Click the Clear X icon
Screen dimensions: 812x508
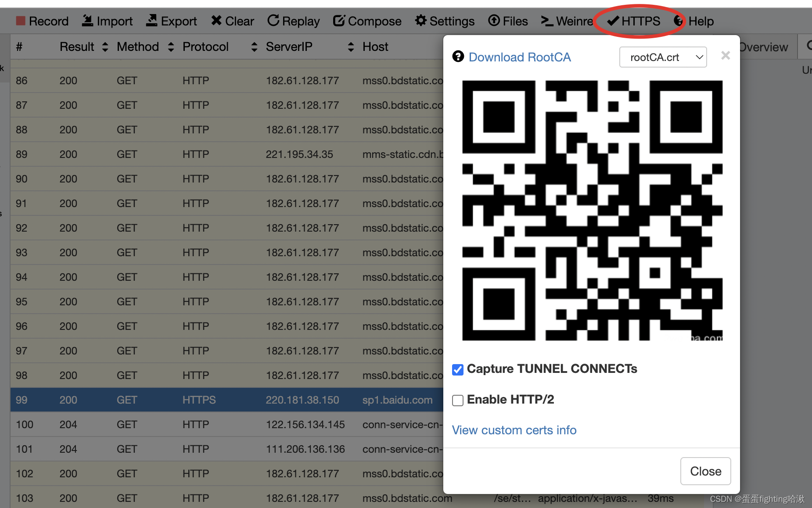pos(216,21)
